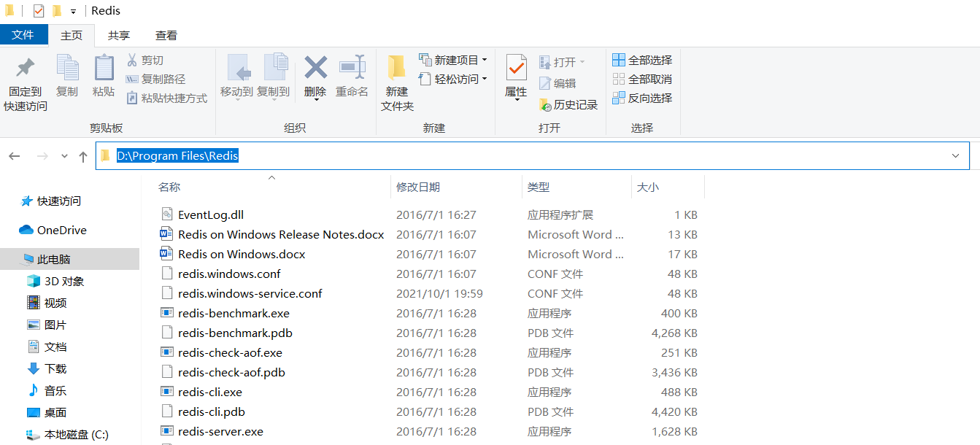Click Copy Path (复制路径)
The width and height of the screenshot is (980, 445).
[155, 79]
